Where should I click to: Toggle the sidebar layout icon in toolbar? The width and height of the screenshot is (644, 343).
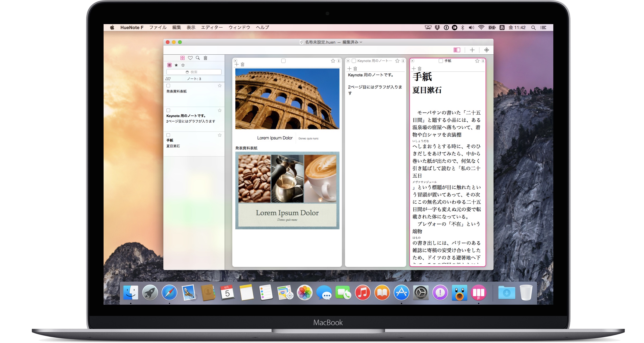tap(457, 50)
